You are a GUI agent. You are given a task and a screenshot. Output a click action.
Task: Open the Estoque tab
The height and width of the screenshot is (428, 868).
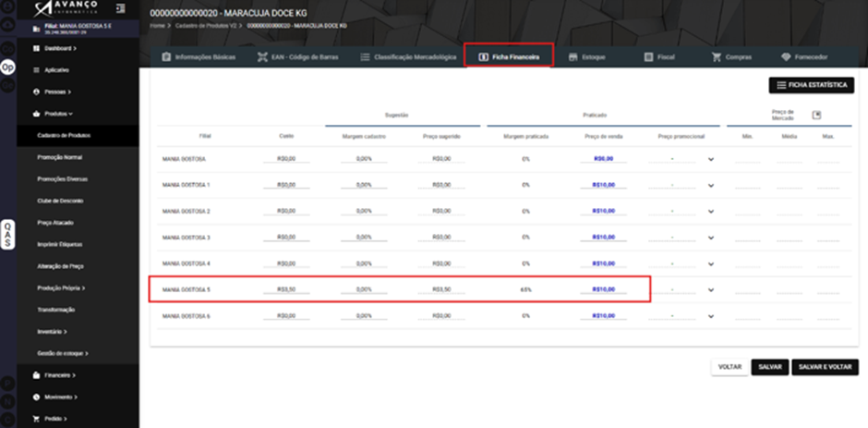tap(586, 57)
